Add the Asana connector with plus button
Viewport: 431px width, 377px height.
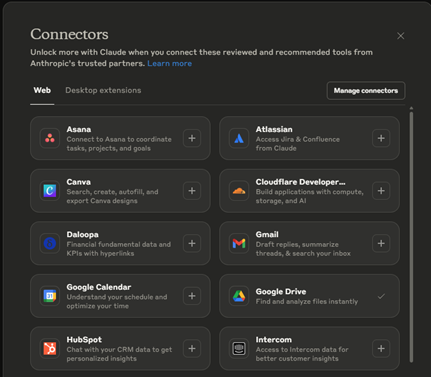click(x=192, y=138)
